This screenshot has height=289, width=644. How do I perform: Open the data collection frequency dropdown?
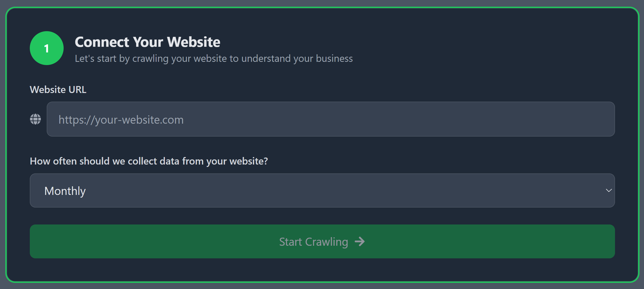click(322, 191)
